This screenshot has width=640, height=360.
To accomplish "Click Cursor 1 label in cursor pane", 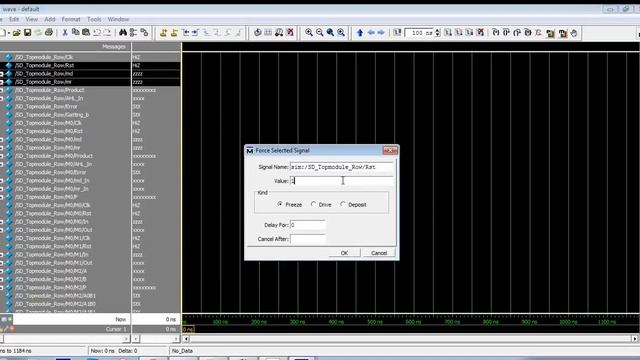I will coord(116,329).
